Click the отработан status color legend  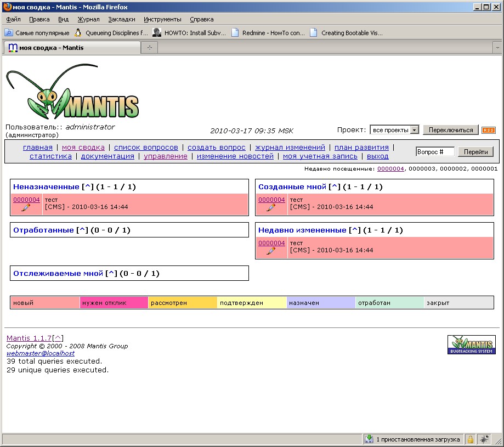(x=390, y=303)
